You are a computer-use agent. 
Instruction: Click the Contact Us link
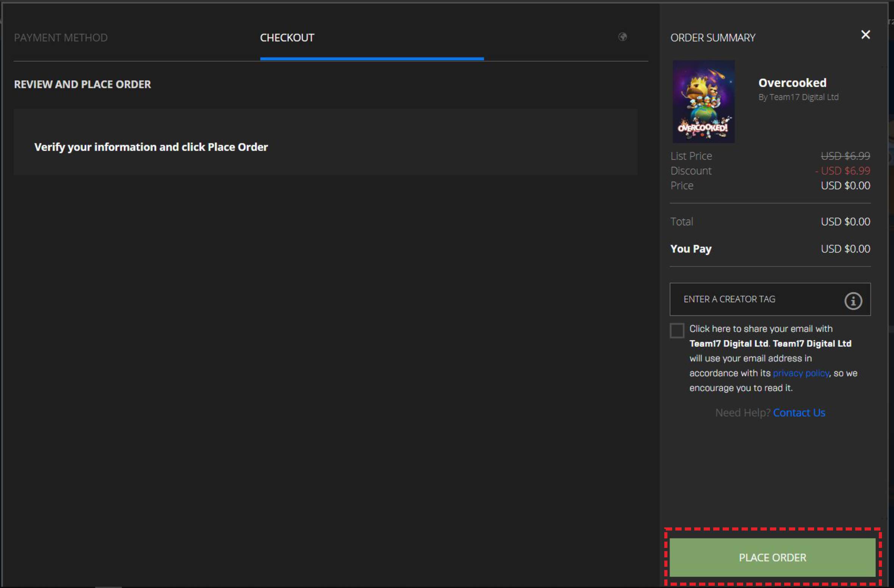799,412
